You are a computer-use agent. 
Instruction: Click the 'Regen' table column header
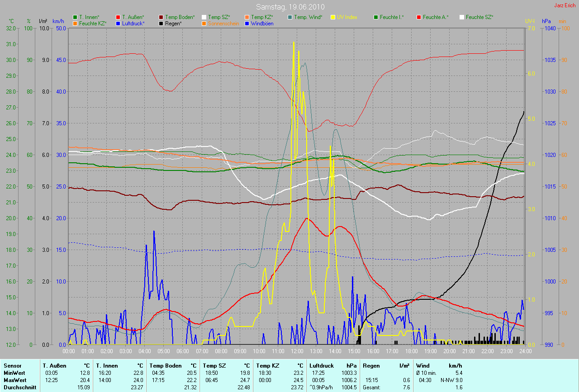371,366
